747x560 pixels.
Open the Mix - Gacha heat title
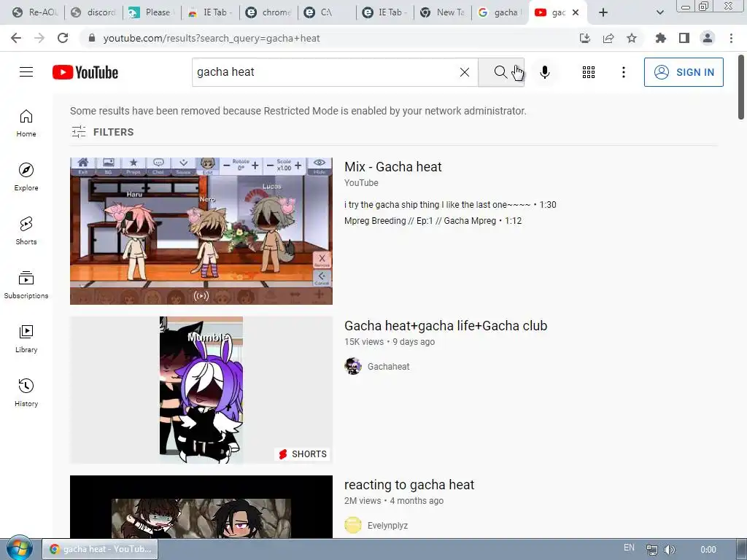tap(393, 167)
